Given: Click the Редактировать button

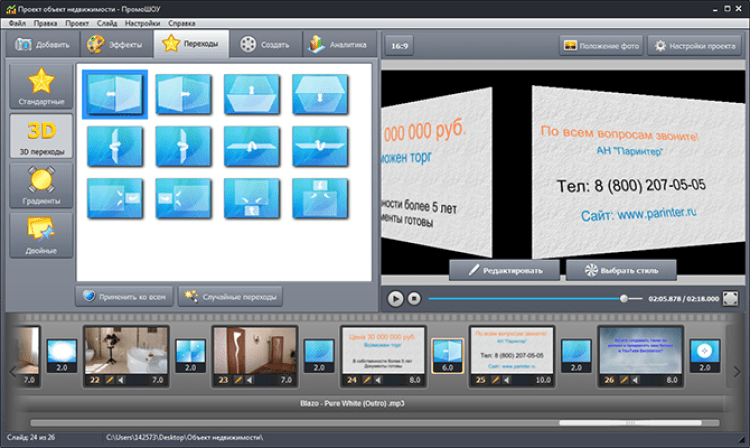Looking at the screenshot, I should point(505,270).
